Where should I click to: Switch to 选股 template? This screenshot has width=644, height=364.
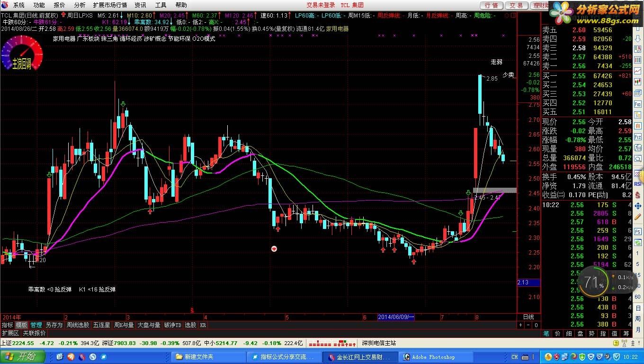click(x=190, y=325)
